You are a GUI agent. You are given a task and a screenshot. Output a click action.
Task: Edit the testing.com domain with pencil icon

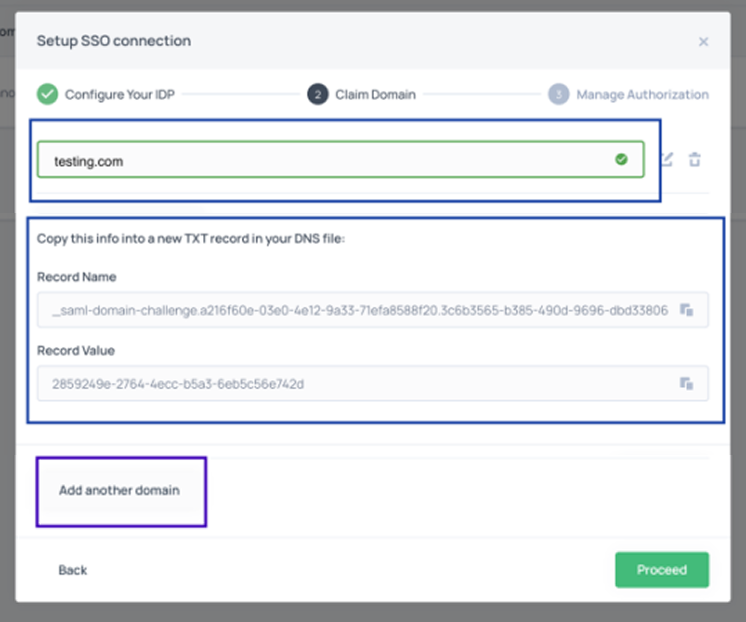(667, 160)
